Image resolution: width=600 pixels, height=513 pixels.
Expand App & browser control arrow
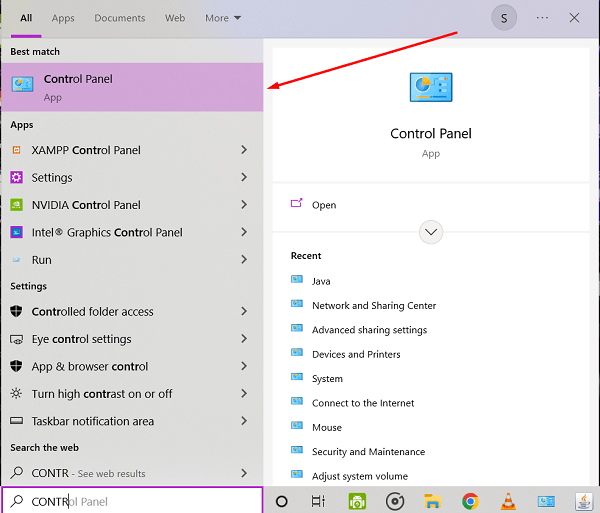[244, 366]
